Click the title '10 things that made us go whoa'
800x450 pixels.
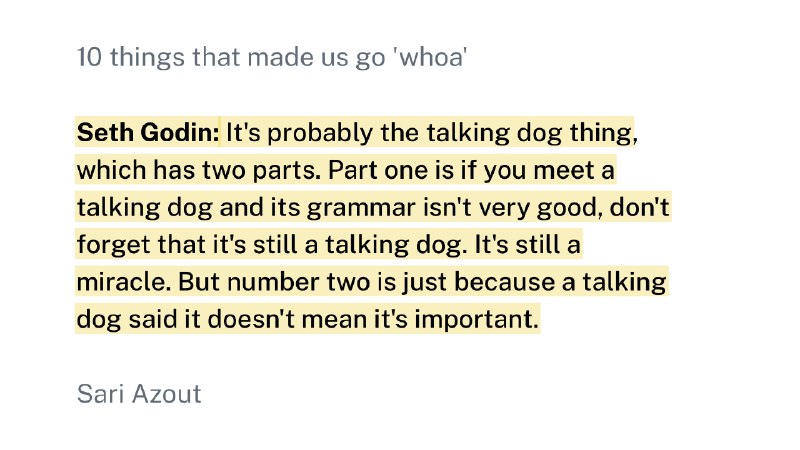click(x=273, y=57)
